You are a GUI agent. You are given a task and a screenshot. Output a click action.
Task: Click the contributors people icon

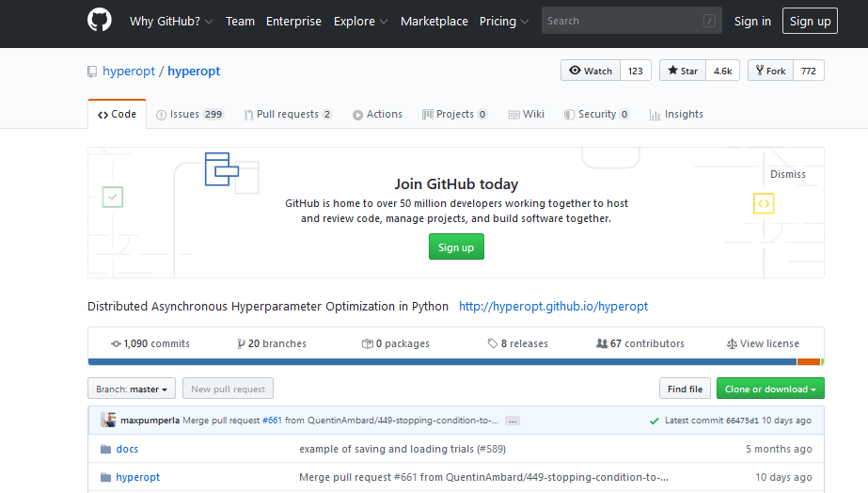[602, 343]
